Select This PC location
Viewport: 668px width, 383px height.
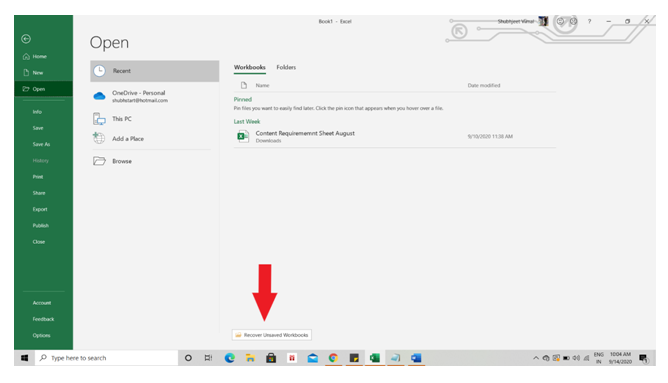point(154,119)
